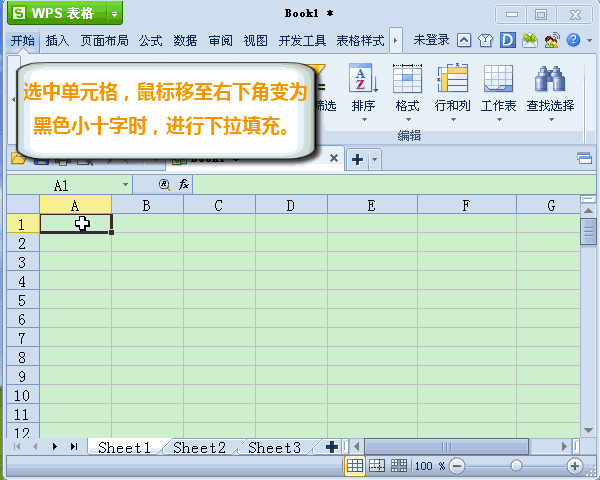
Task: Click the fx insert function icon
Action: (x=184, y=185)
